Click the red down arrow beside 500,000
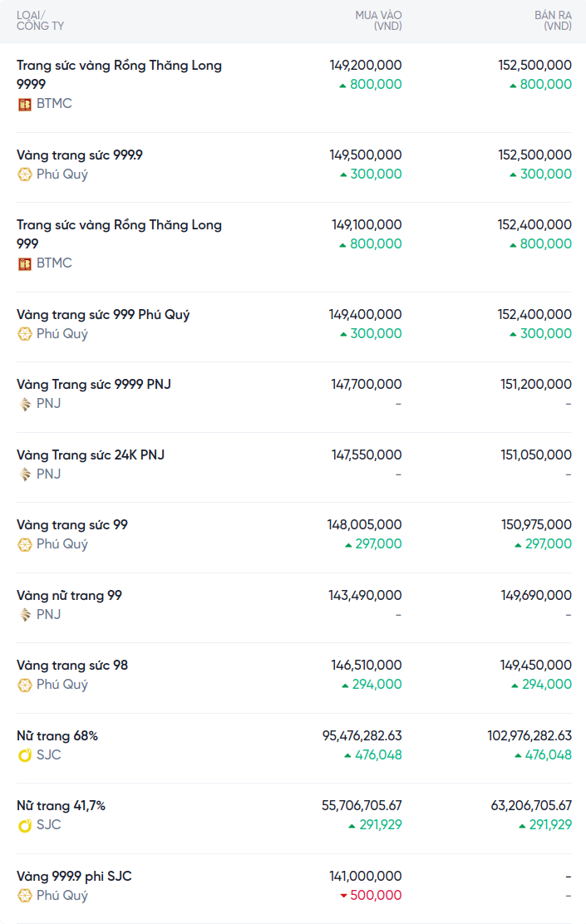The width and height of the screenshot is (586, 924). click(x=343, y=896)
